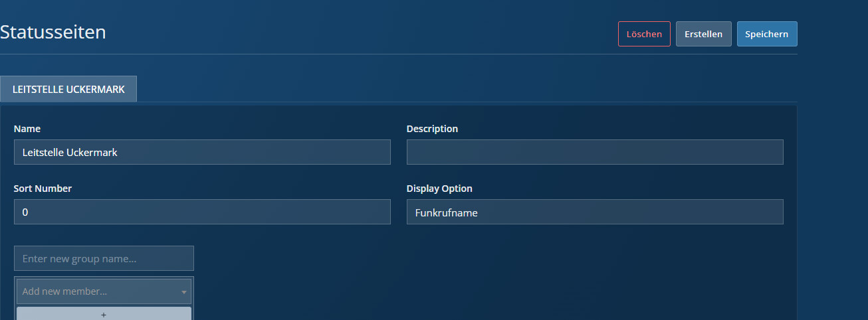Switch to the LEITSTELLE UCKERMARK tab
Viewport: 868px width, 320px height.
[68, 89]
